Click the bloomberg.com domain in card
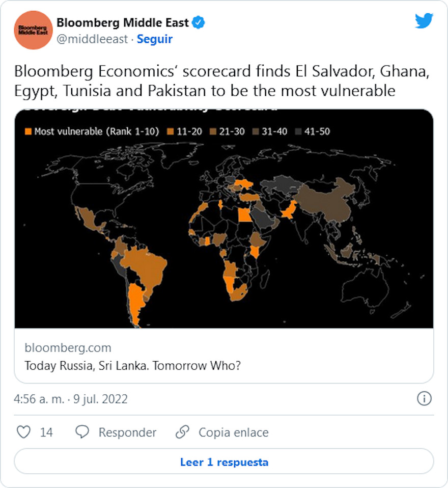The width and height of the screenshot is (448, 488). pos(68,348)
